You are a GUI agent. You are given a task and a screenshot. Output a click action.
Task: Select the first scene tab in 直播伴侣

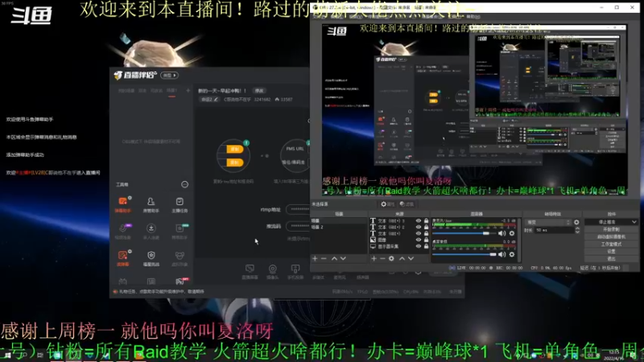(126, 90)
